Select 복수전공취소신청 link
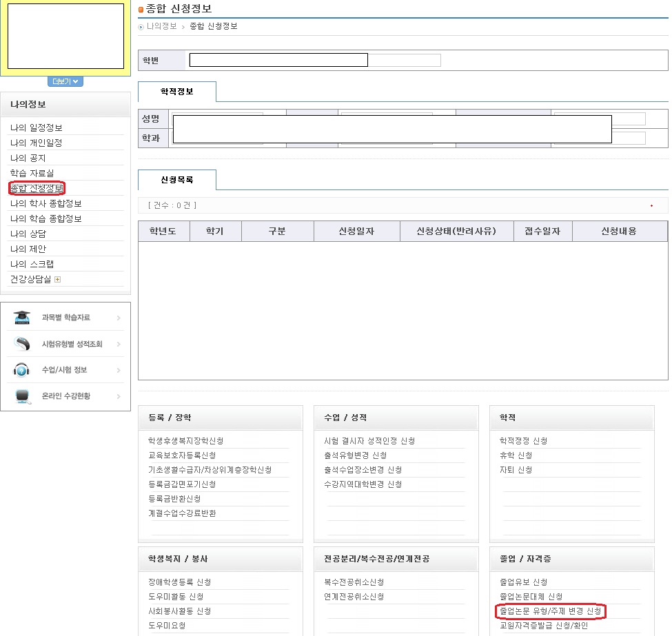The height and width of the screenshot is (636, 672). coord(354,582)
